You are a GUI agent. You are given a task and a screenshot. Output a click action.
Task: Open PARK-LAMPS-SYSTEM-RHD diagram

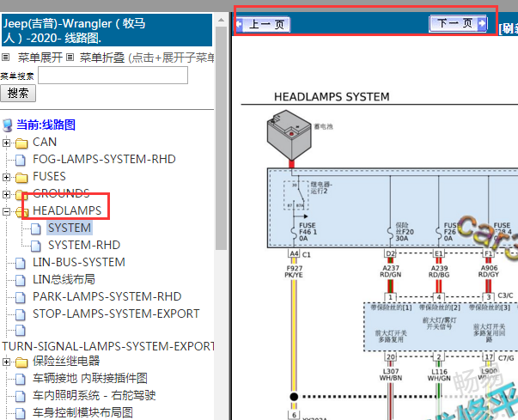point(107,297)
